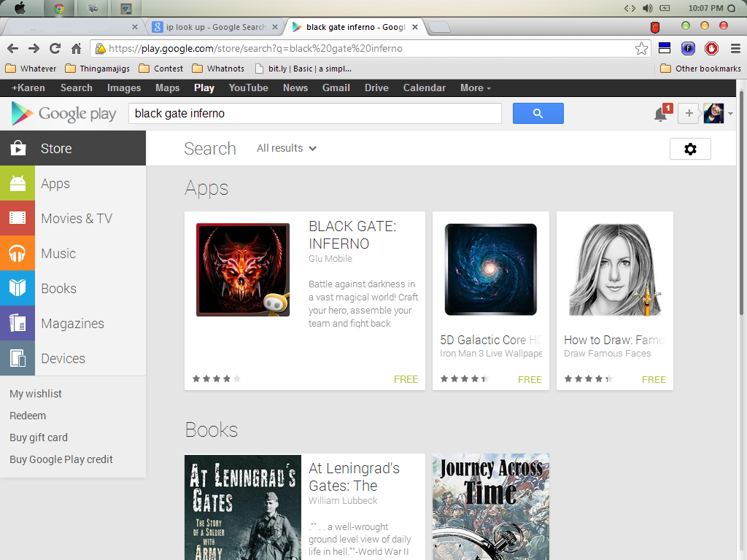This screenshot has height=560, width=747.
Task: Click the browser back arrow
Action: pyautogui.click(x=13, y=48)
